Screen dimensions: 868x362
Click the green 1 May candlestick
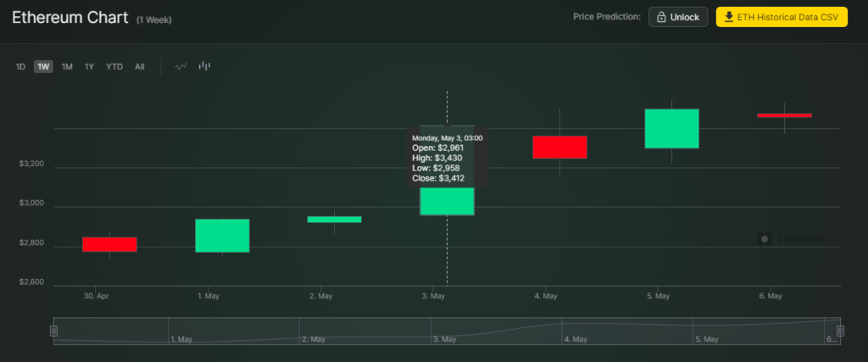tap(223, 236)
